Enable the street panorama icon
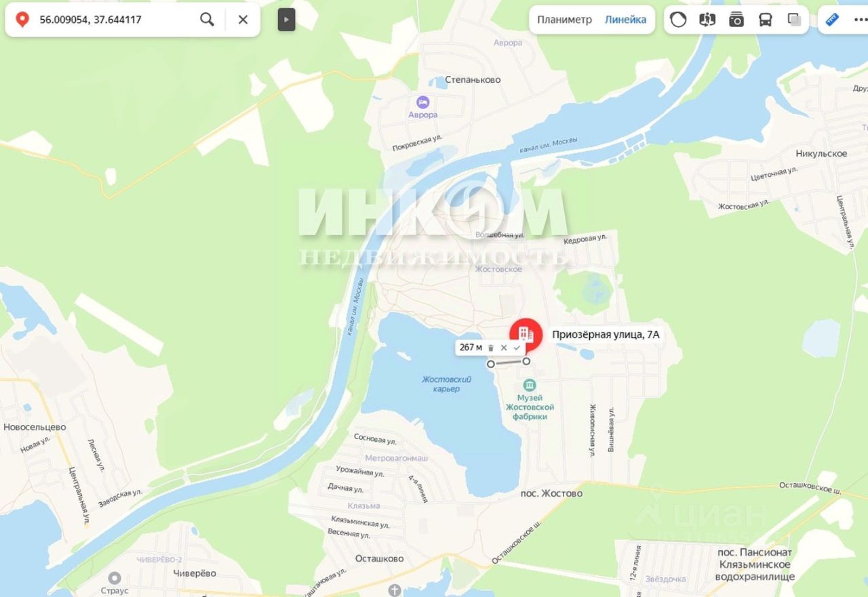 pyautogui.click(x=707, y=20)
